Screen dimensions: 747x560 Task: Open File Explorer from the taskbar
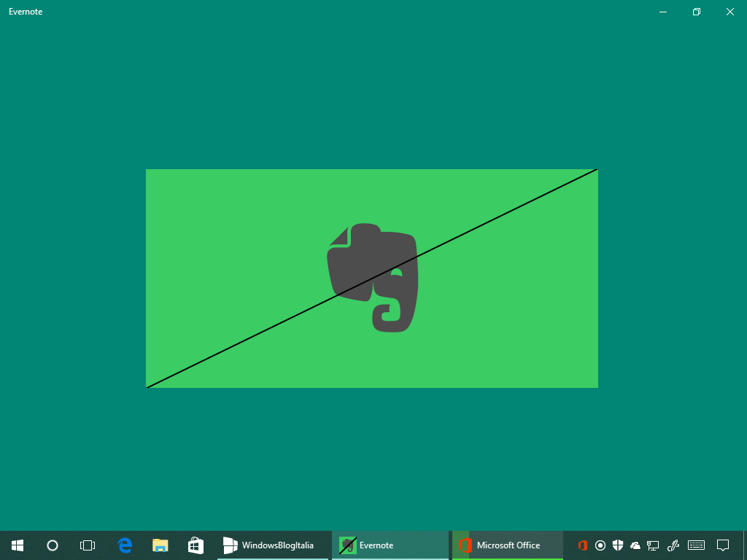(160, 545)
